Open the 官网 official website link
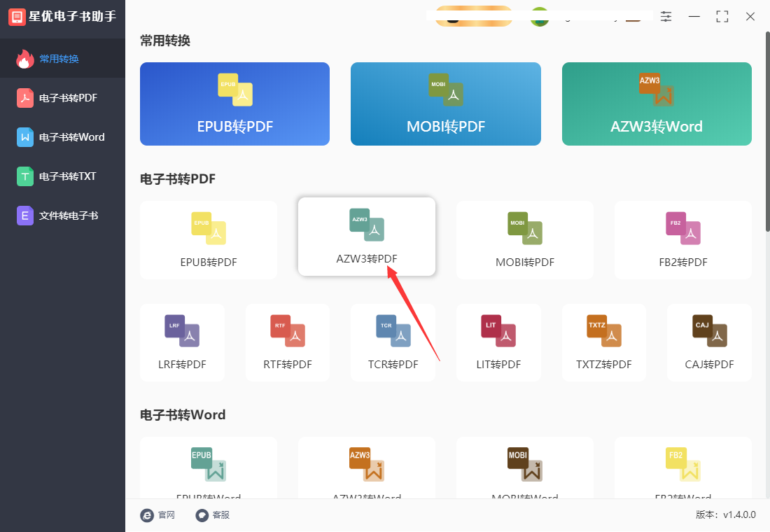The height and width of the screenshot is (532, 770). (167, 514)
